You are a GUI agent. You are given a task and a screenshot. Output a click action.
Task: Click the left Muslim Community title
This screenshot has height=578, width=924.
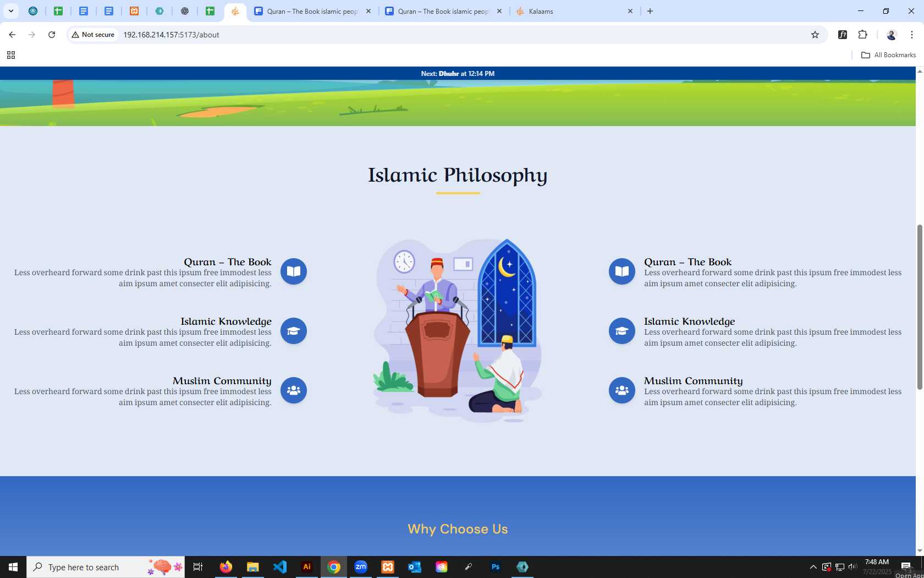click(x=222, y=381)
